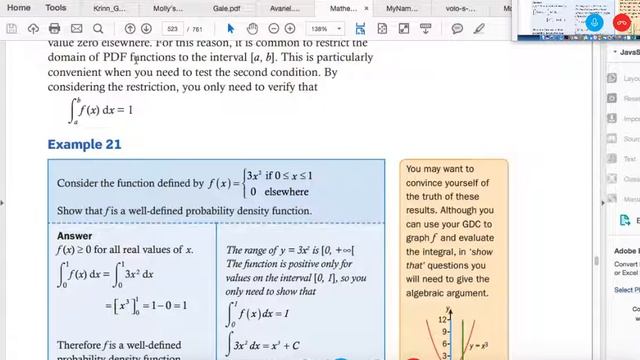Click the blue microphone button in call overlay

pyautogui.click(x=594, y=22)
